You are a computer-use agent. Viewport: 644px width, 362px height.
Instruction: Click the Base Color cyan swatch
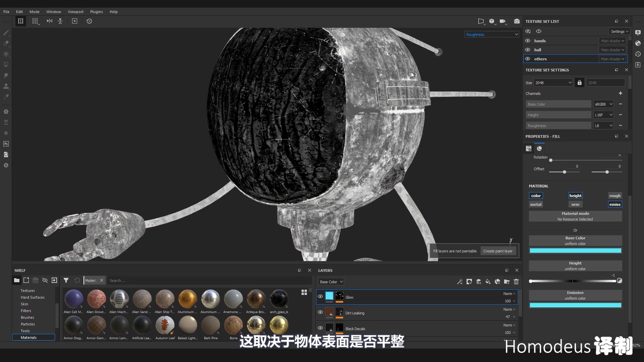pyautogui.click(x=575, y=251)
